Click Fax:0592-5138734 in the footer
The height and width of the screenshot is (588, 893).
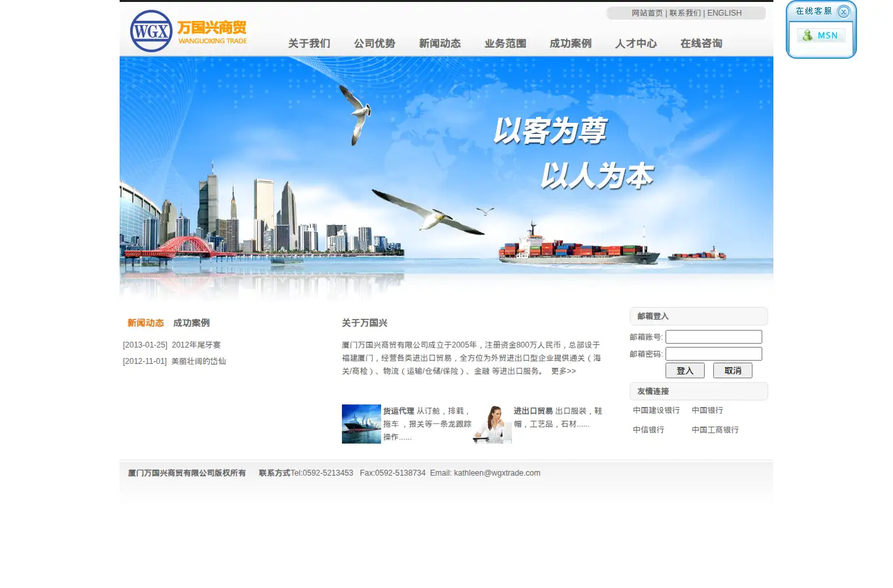pos(392,473)
